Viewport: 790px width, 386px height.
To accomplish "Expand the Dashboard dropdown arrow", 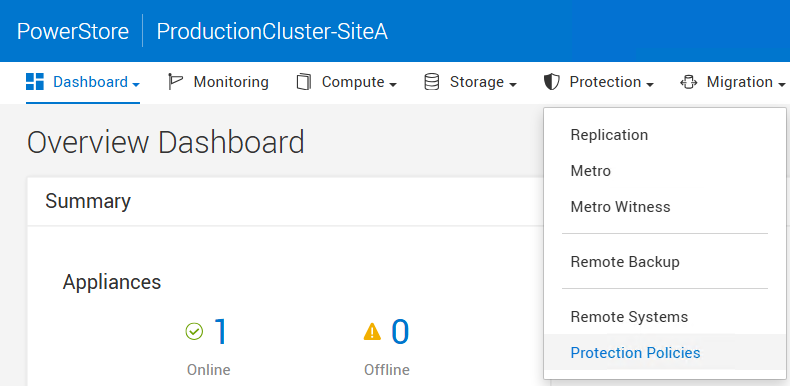I will click(136, 85).
